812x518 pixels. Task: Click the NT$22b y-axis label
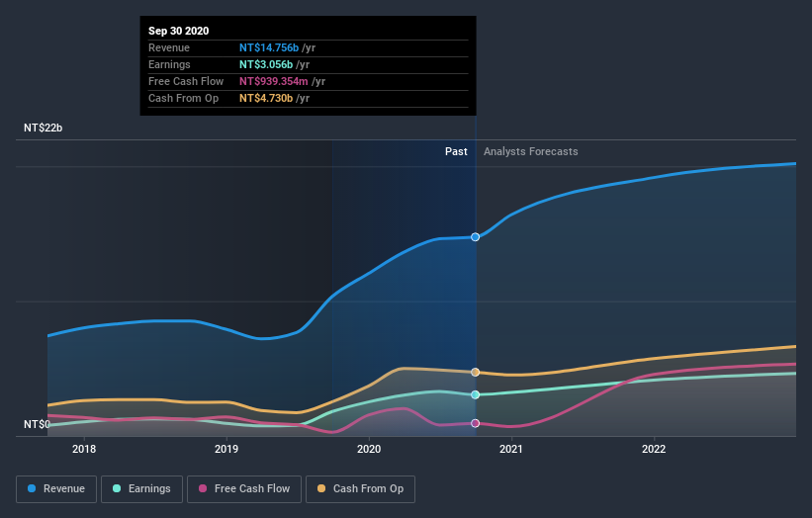pyautogui.click(x=43, y=128)
